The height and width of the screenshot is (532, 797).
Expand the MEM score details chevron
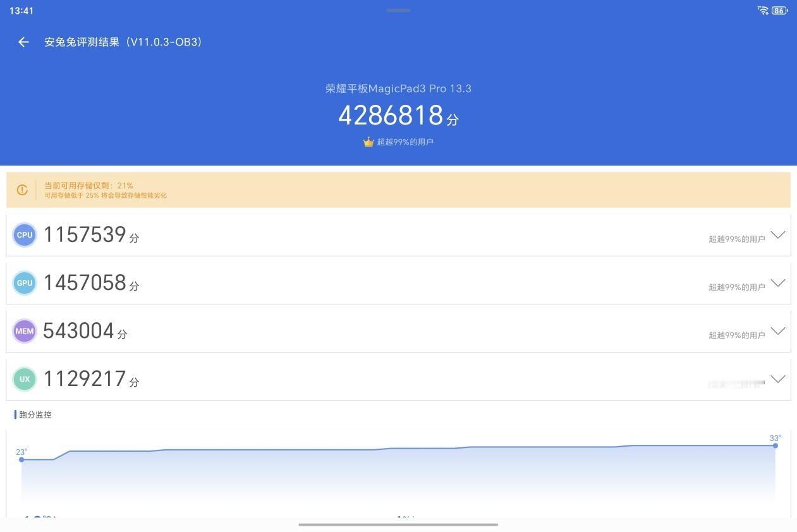click(778, 331)
